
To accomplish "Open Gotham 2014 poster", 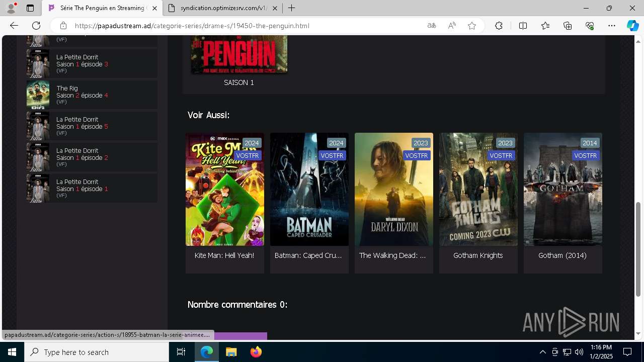I will pos(563,190).
